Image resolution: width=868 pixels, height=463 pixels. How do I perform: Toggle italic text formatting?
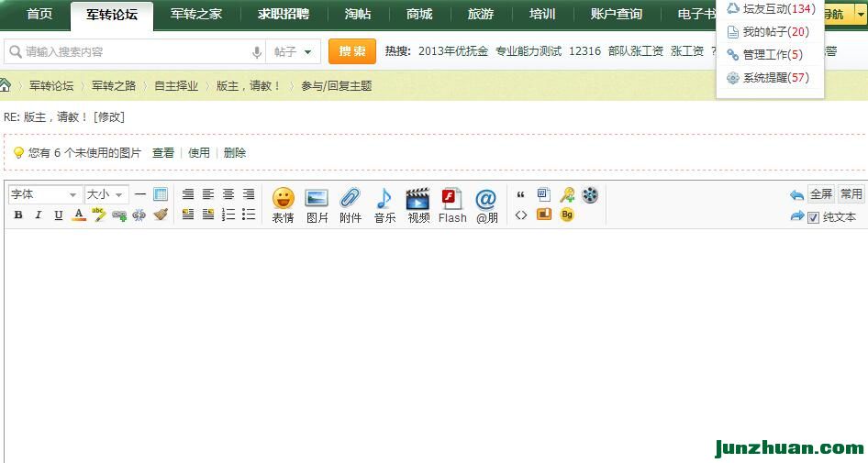click(x=39, y=215)
